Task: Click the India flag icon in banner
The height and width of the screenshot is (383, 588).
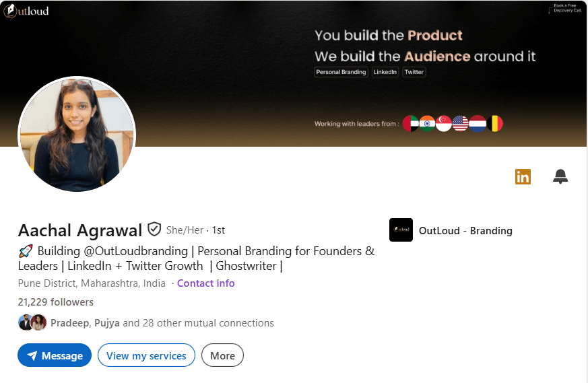Action: (427, 124)
